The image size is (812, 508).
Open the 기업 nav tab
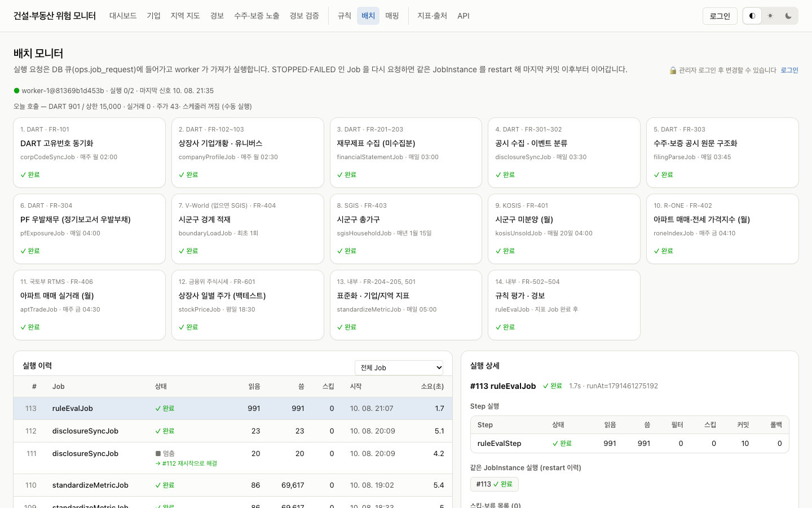point(153,16)
